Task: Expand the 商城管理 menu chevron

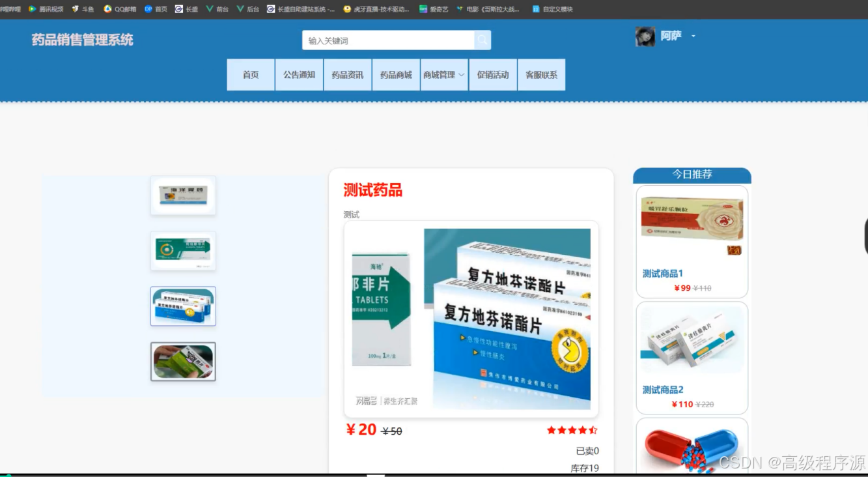Action: (461, 75)
